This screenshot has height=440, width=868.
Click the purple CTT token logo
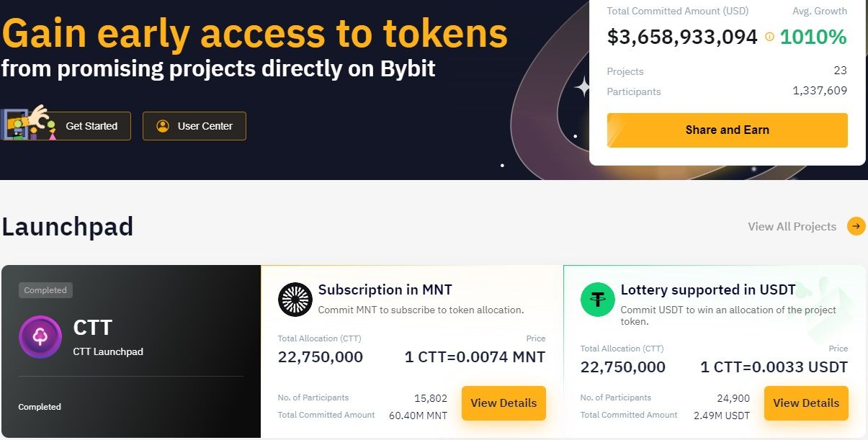[x=40, y=337]
